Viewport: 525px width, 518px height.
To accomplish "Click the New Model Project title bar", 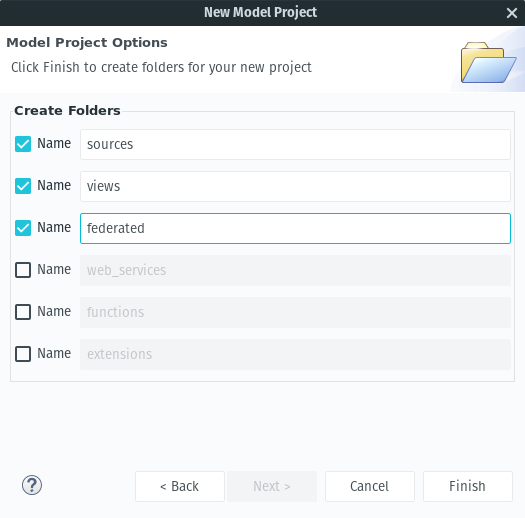I will coord(260,13).
